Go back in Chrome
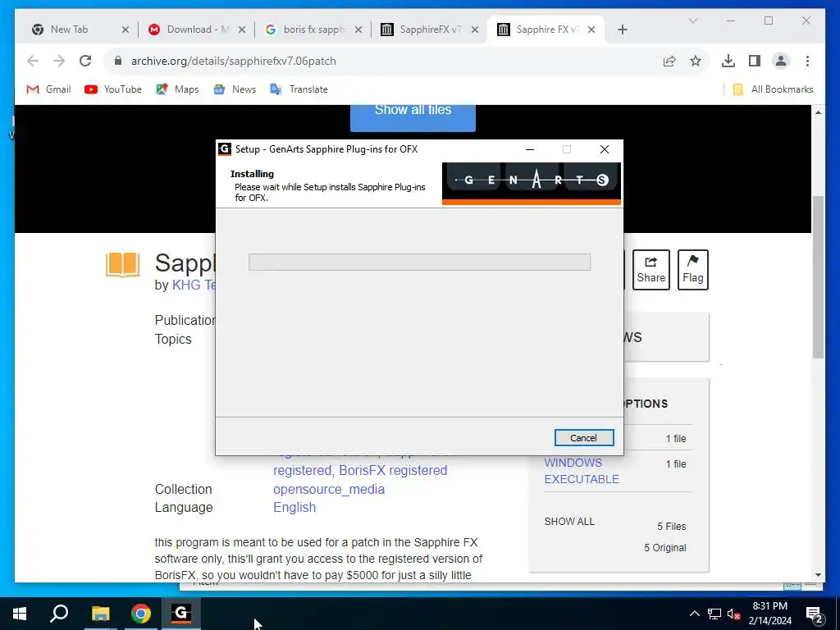This screenshot has height=630, width=840. [x=33, y=61]
